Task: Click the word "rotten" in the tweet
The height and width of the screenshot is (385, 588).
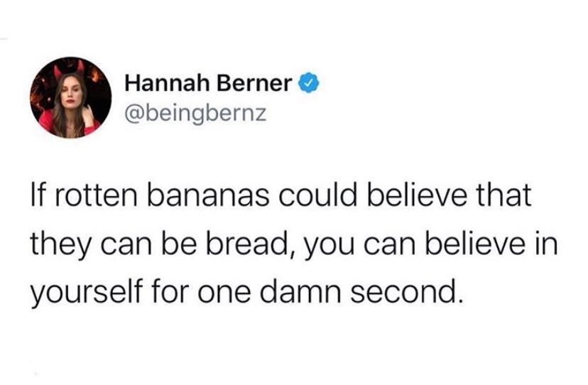Action: click(x=97, y=196)
